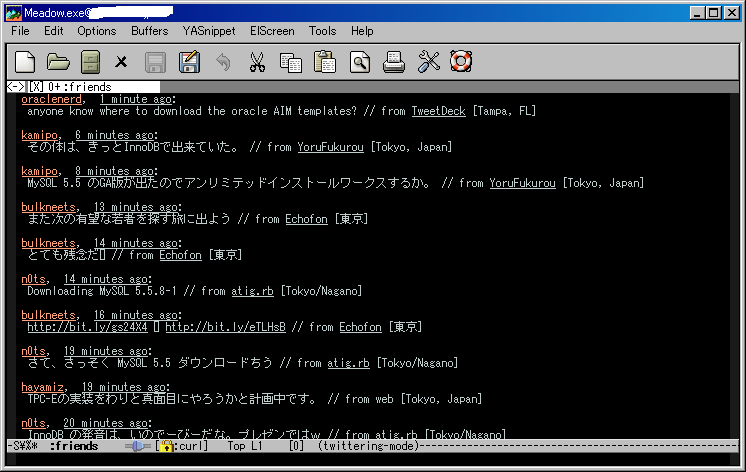Click the <-> tab navigation control
This screenshot has height=472, width=746.
16,87
